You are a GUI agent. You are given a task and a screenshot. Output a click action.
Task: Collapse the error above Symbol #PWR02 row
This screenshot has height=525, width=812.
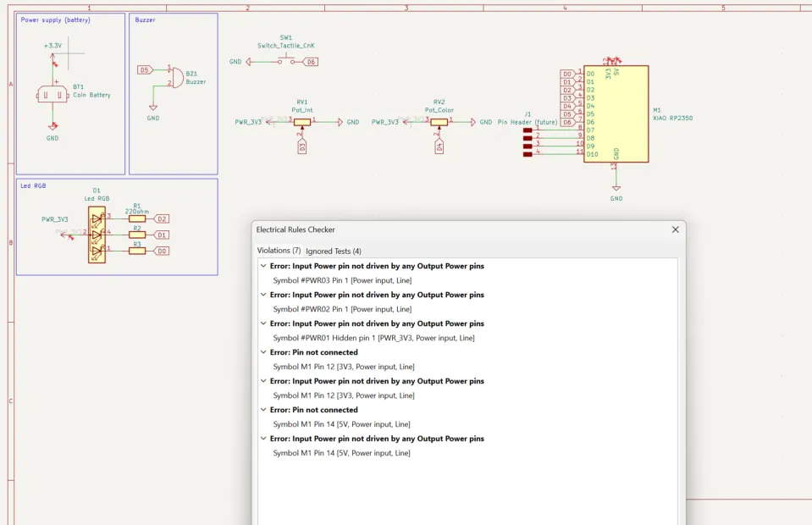(263, 295)
